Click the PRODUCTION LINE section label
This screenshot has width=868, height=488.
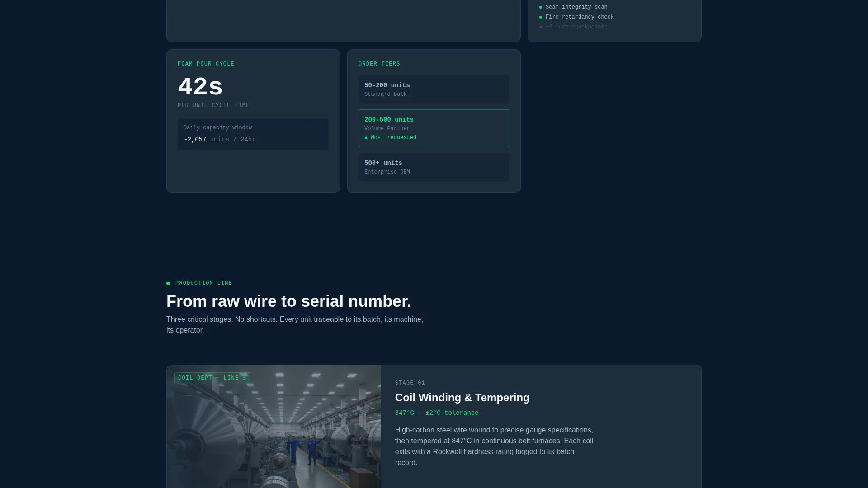pyautogui.click(x=204, y=283)
